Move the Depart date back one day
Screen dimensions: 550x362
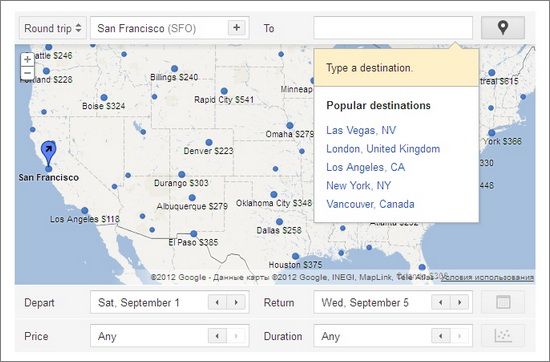pyautogui.click(x=217, y=302)
